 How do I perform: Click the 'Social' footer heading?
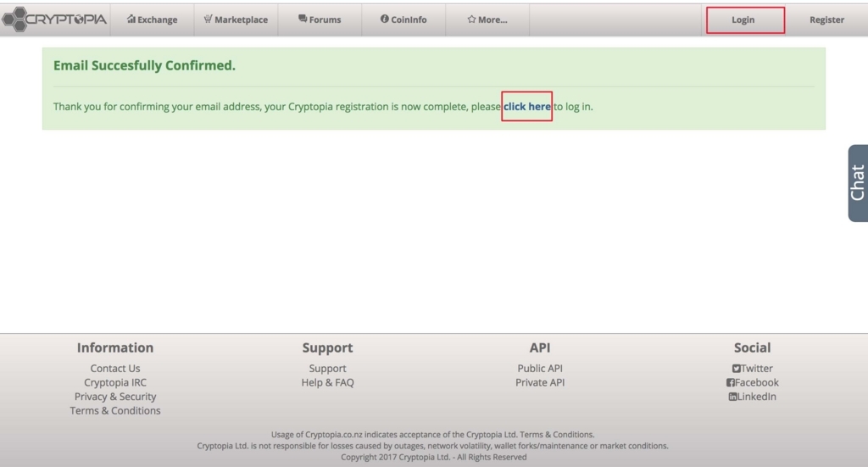(753, 347)
